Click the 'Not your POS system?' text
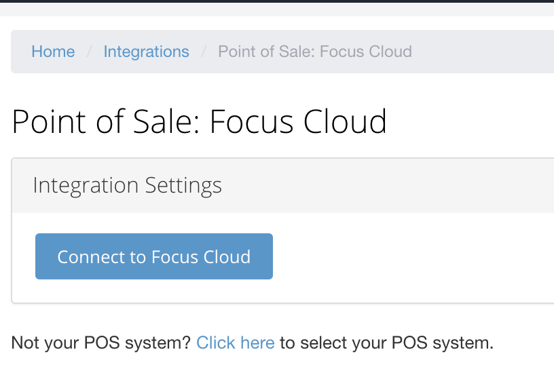The height and width of the screenshot is (392, 554). tap(101, 342)
